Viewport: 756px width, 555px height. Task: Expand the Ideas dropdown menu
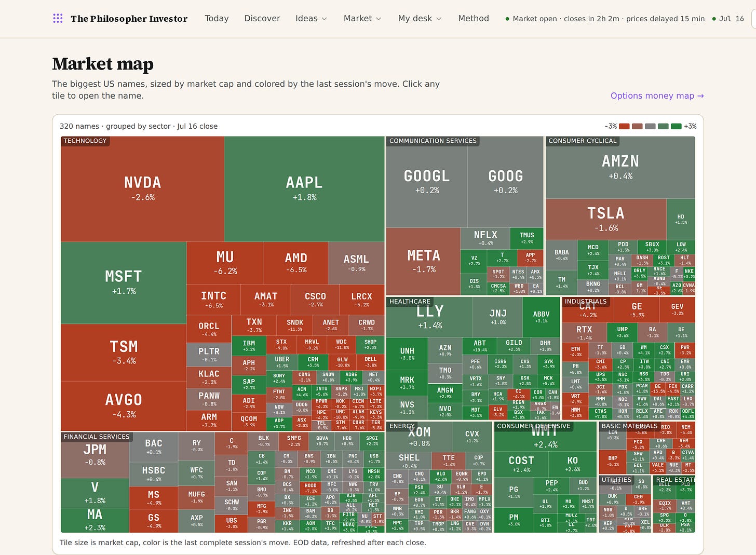311,19
